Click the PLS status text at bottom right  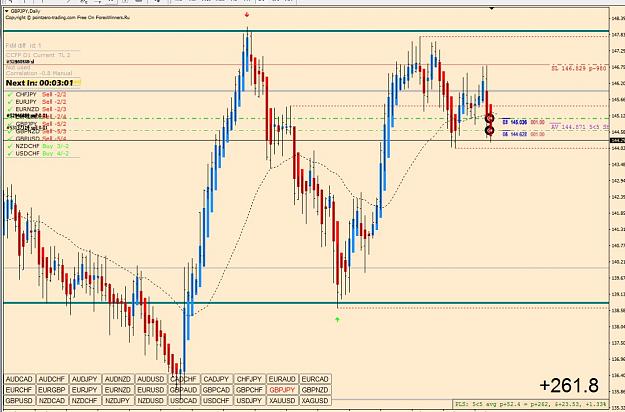531,404
